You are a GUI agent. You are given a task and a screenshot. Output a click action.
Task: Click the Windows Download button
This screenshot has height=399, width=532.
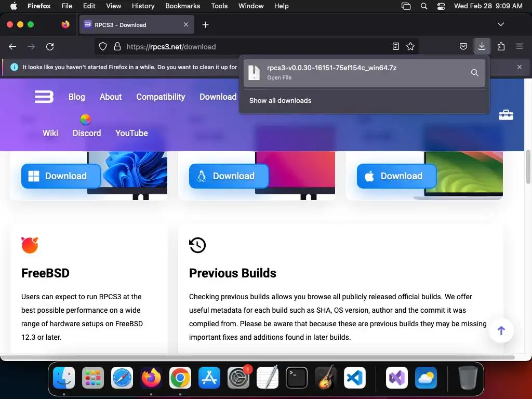61,176
